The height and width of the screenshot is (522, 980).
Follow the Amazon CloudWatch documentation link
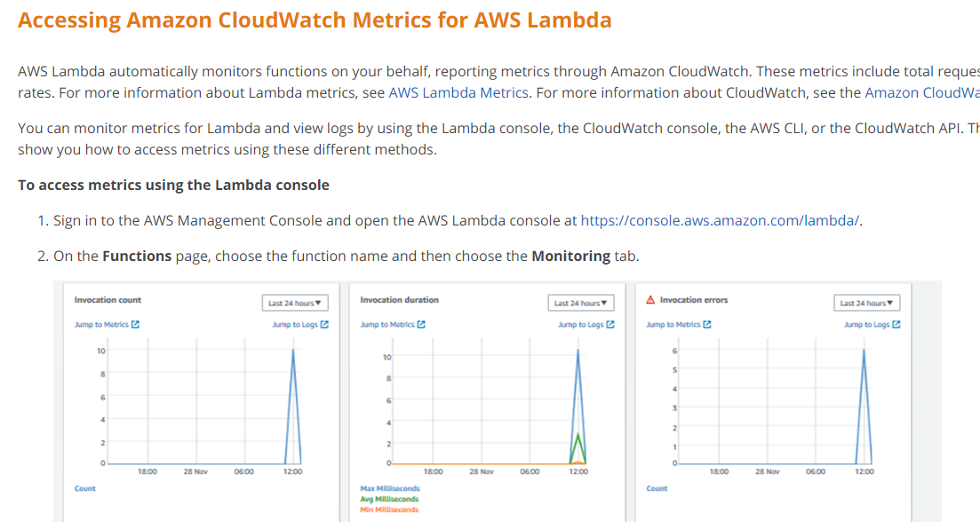921,92
